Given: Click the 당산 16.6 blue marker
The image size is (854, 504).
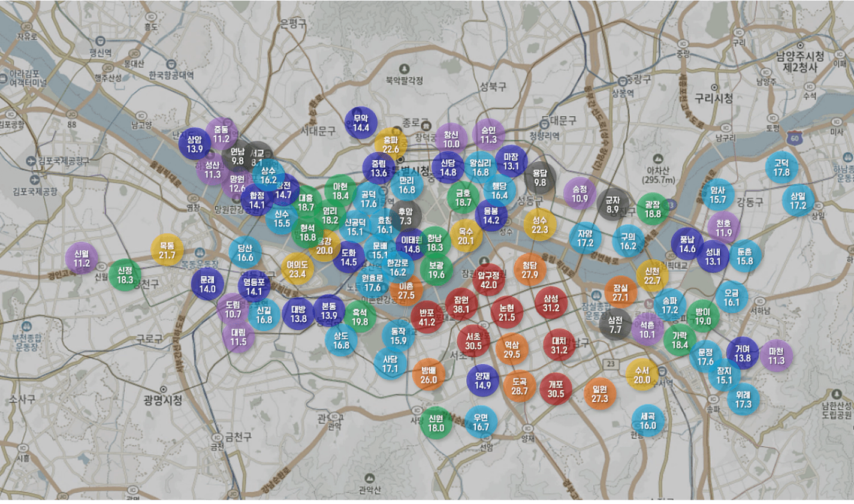Looking at the screenshot, I should click(x=245, y=252).
